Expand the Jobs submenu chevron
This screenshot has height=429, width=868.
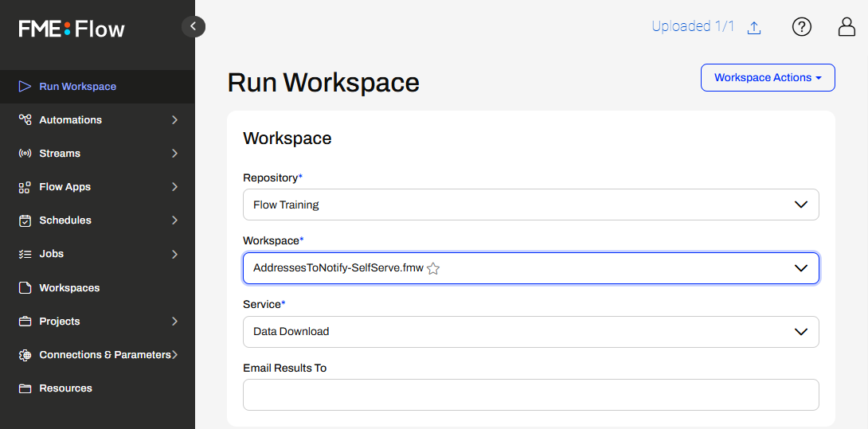[175, 254]
